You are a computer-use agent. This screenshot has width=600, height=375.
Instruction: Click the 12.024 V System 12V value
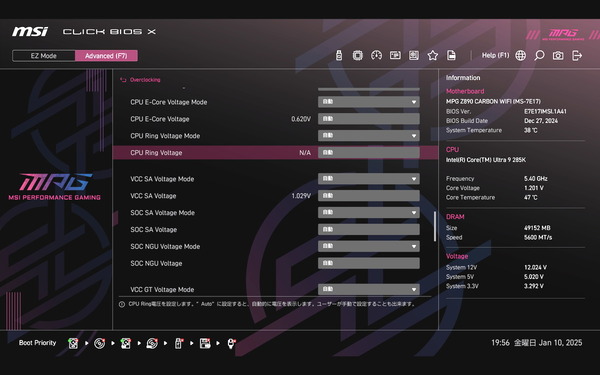click(x=535, y=267)
